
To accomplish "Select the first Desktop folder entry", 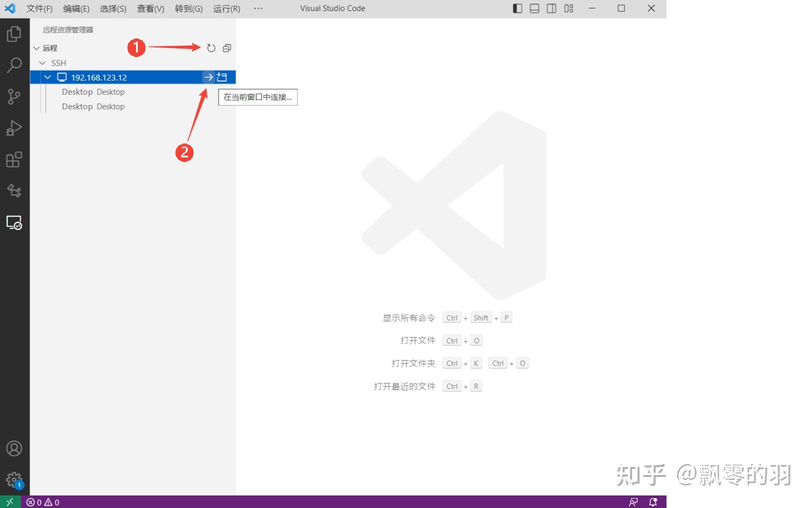I will coord(93,92).
